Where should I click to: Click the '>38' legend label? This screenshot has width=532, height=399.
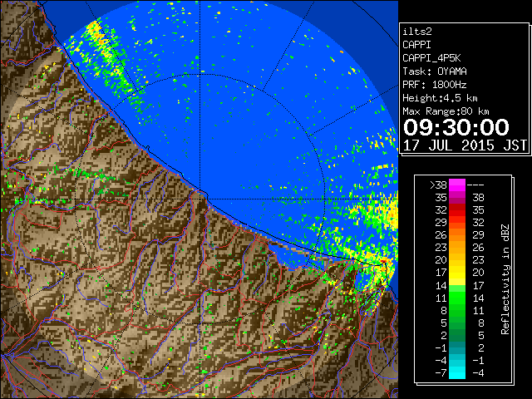(438, 185)
